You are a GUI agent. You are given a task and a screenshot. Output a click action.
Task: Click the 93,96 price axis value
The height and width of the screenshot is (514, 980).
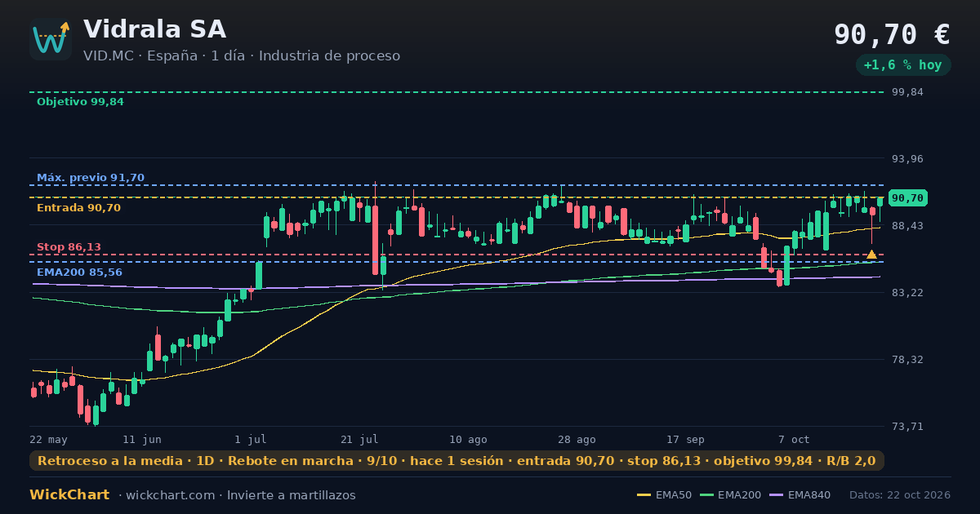(x=906, y=159)
